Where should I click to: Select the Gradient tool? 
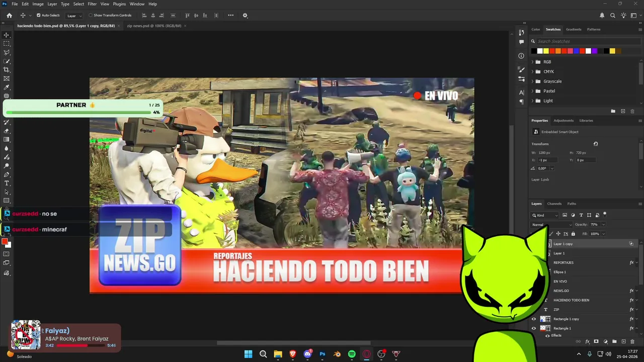tap(7, 139)
